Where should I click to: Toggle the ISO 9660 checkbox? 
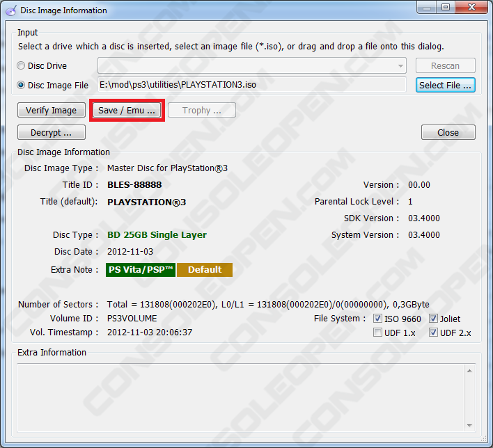377,319
